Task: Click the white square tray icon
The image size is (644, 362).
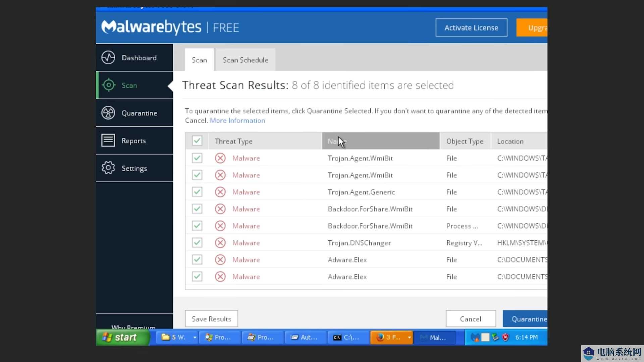Action: (x=485, y=337)
